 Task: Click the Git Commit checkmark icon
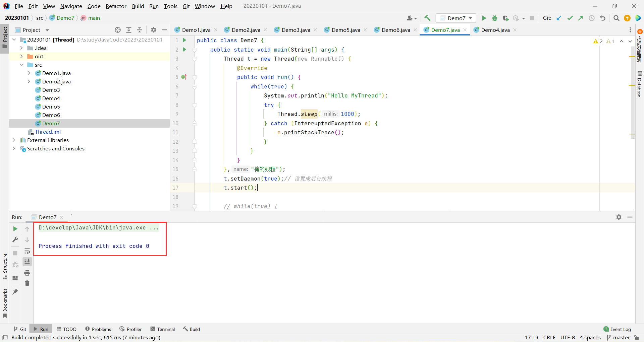pos(570,18)
